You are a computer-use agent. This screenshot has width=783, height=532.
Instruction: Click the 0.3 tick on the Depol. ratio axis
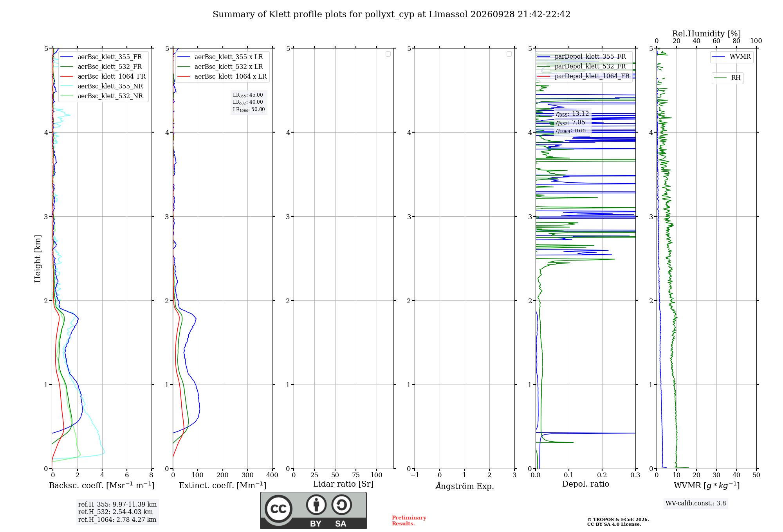(635, 475)
